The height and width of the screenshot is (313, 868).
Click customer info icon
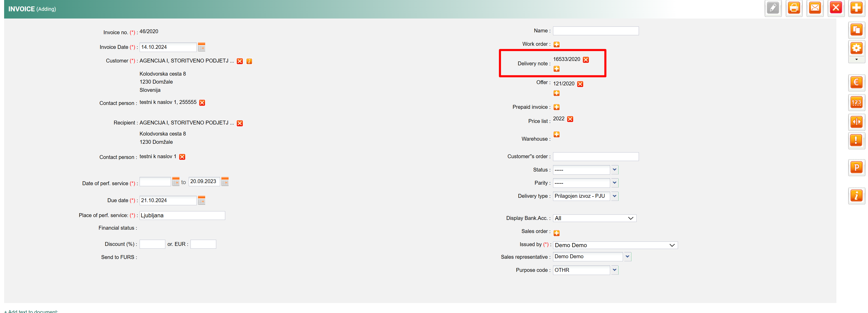point(249,61)
